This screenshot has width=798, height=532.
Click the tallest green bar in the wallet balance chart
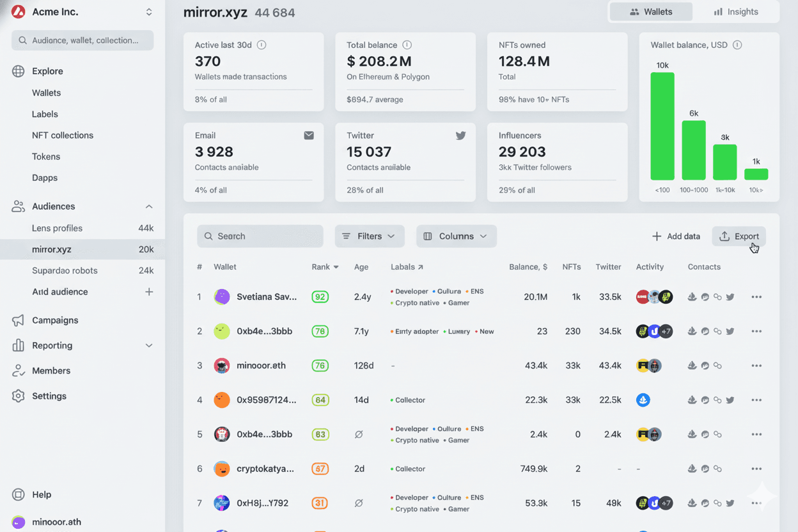click(x=662, y=125)
